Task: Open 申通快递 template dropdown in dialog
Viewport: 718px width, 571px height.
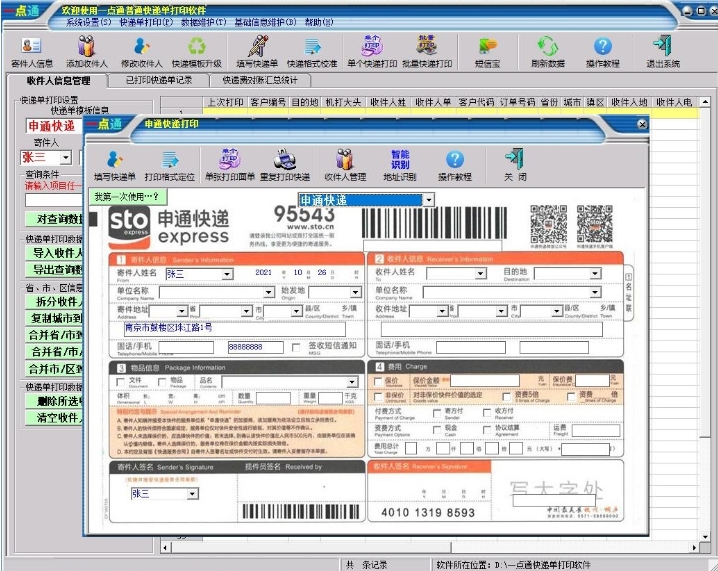Action: coord(429,200)
